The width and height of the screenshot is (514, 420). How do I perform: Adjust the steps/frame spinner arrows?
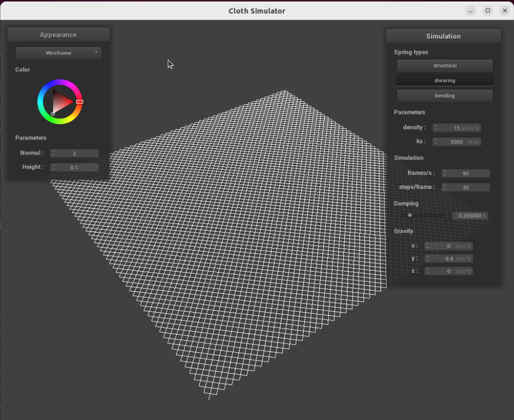click(445, 187)
